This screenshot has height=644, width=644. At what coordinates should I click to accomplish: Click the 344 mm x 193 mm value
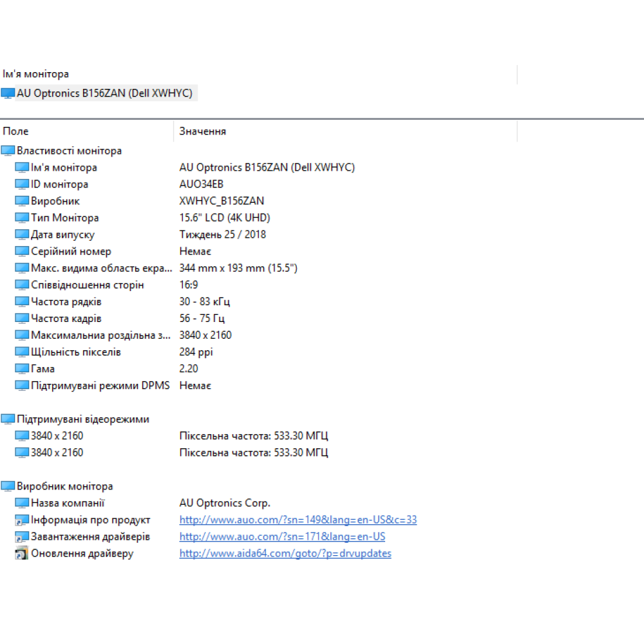(x=238, y=268)
